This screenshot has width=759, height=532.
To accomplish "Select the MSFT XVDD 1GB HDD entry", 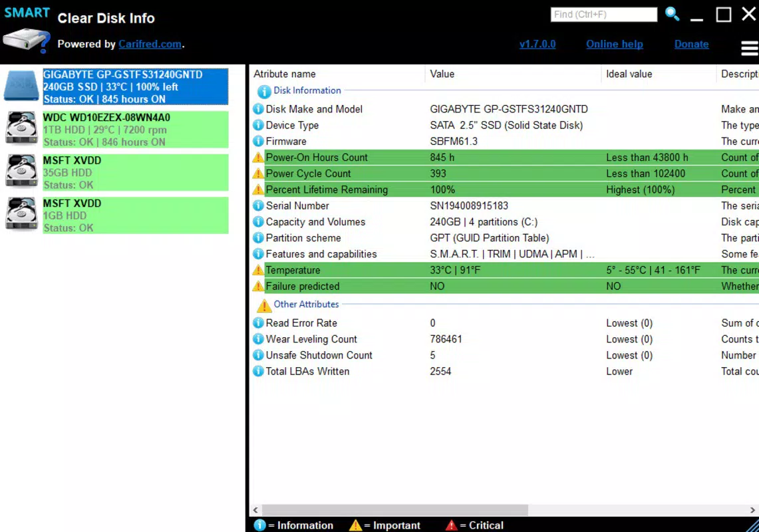I will tap(135, 215).
